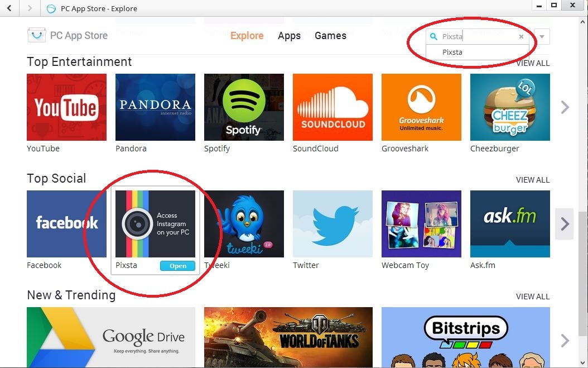588x368 pixels.
Task: View all Top Entertainment apps
Action: point(533,63)
